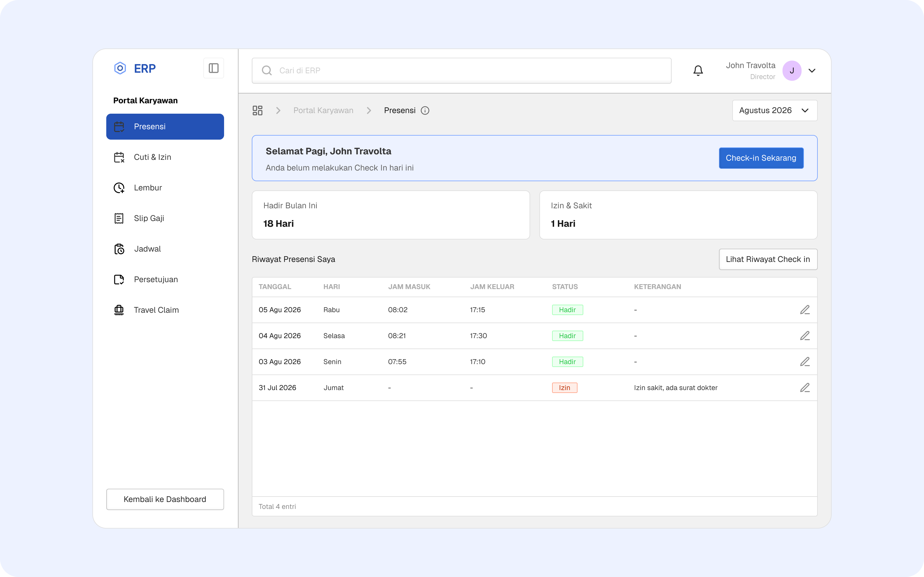Edit the 03 Agu 2026 attendance row
Image resolution: width=924 pixels, height=577 pixels.
(x=805, y=362)
